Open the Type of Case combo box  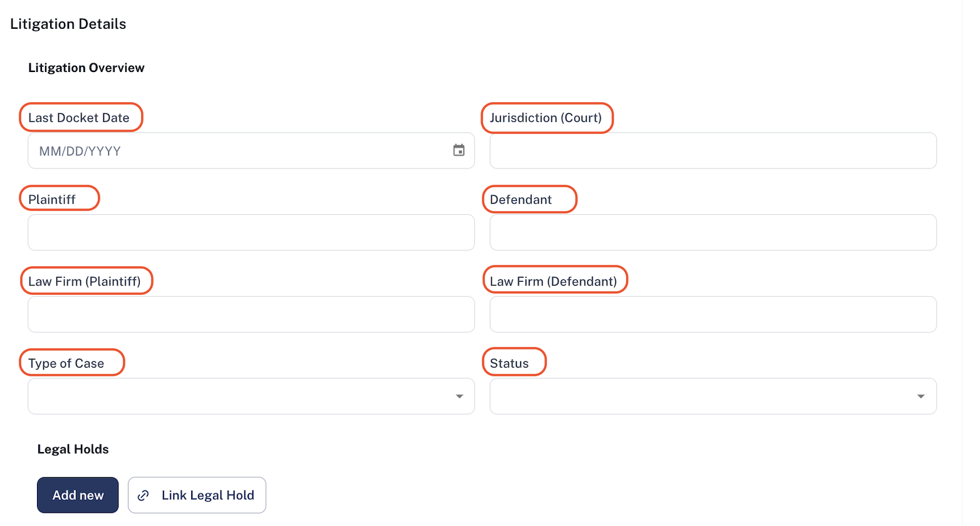[251, 396]
